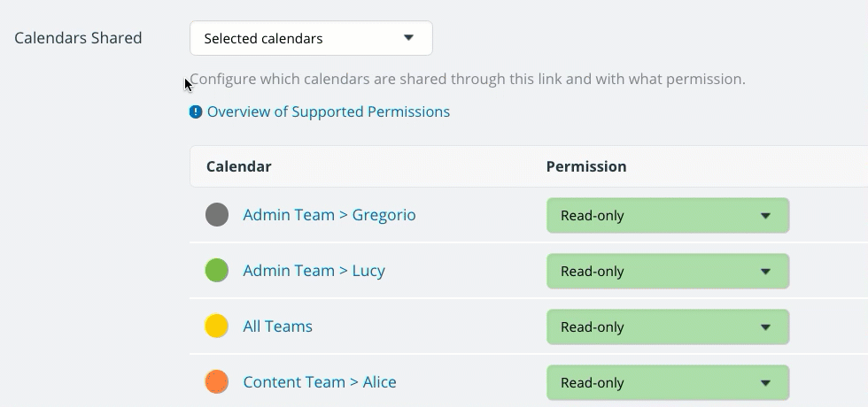The width and height of the screenshot is (868, 407).
Task: Open the Read-only permission dropdown for Gregorio
Action: coord(668,215)
